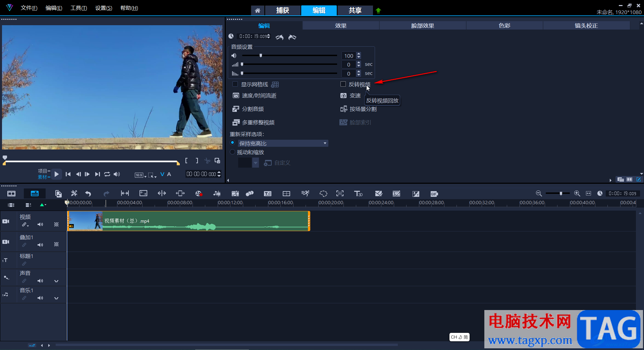Switch to timeline view icon

tap(35, 193)
